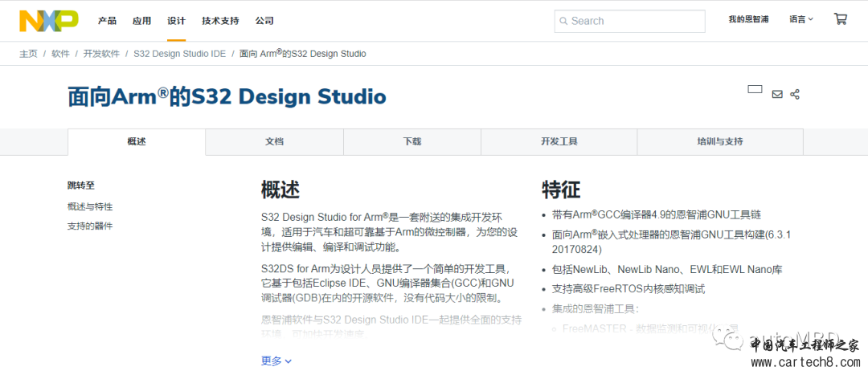This screenshot has width=868, height=375.
Task: Go to S32 Design Studio IDE breadcrumb
Action: click(179, 54)
